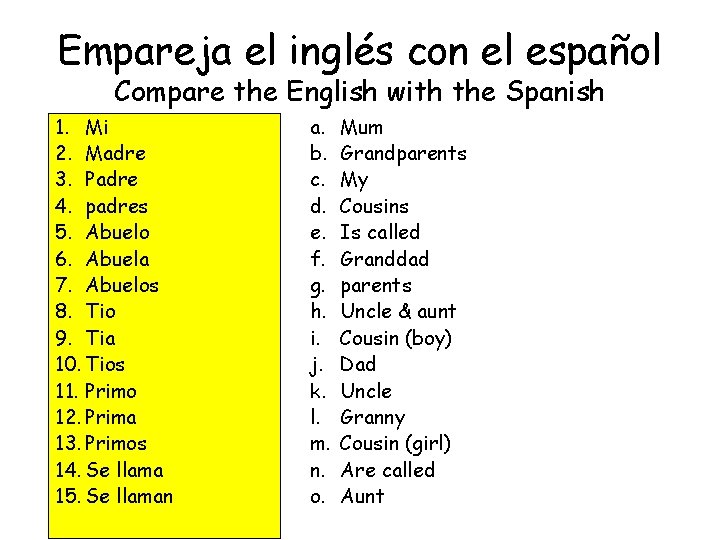Click the English word 'Cousins'
The height and width of the screenshot is (540, 720).
(374, 206)
